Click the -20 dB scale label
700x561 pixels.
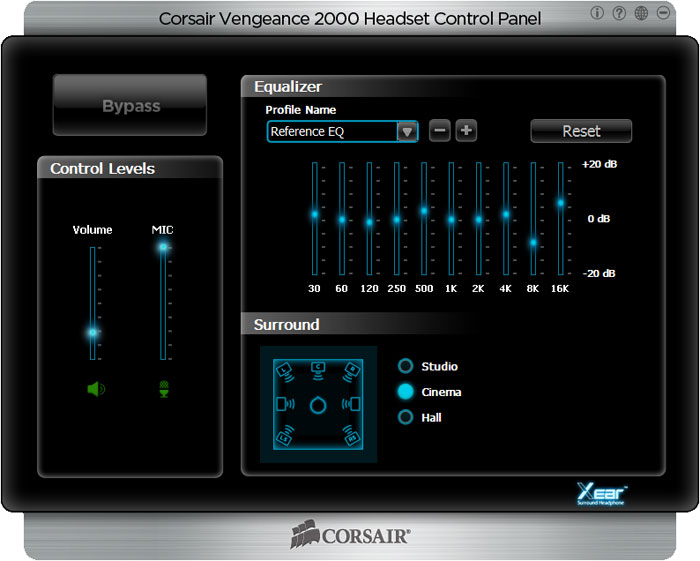point(599,273)
